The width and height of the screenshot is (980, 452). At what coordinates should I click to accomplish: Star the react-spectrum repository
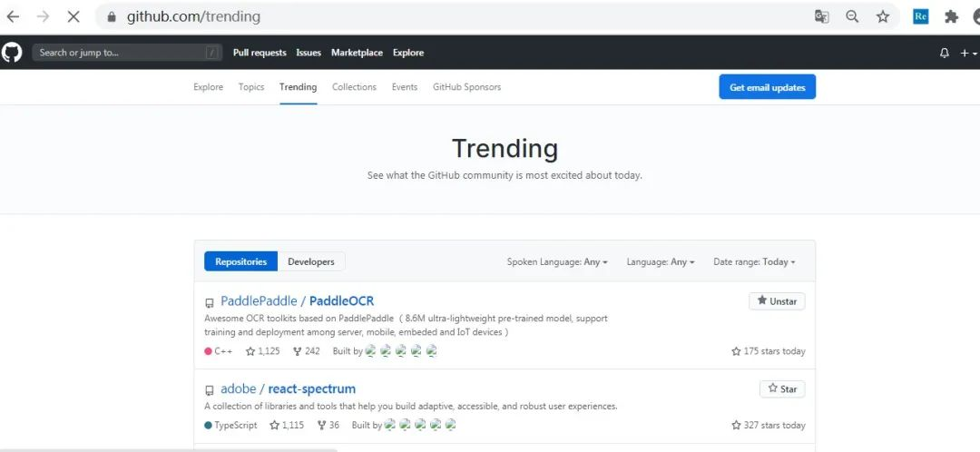782,388
